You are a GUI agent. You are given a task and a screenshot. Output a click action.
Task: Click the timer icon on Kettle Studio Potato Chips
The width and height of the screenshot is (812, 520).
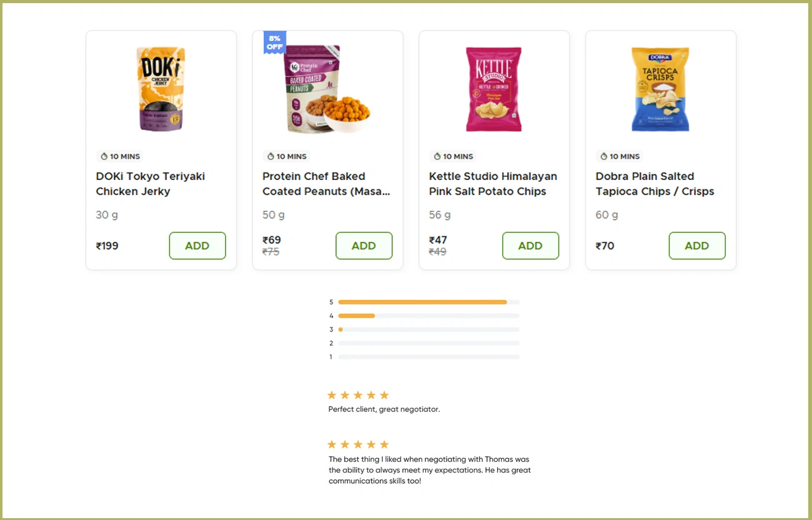(436, 156)
